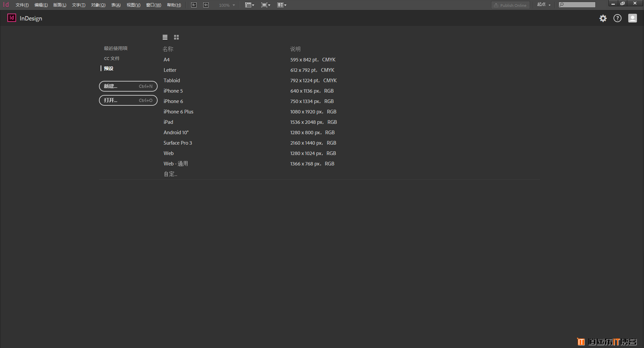Choose the Android 10" preset
This screenshot has width=644, height=348.
[x=176, y=133]
